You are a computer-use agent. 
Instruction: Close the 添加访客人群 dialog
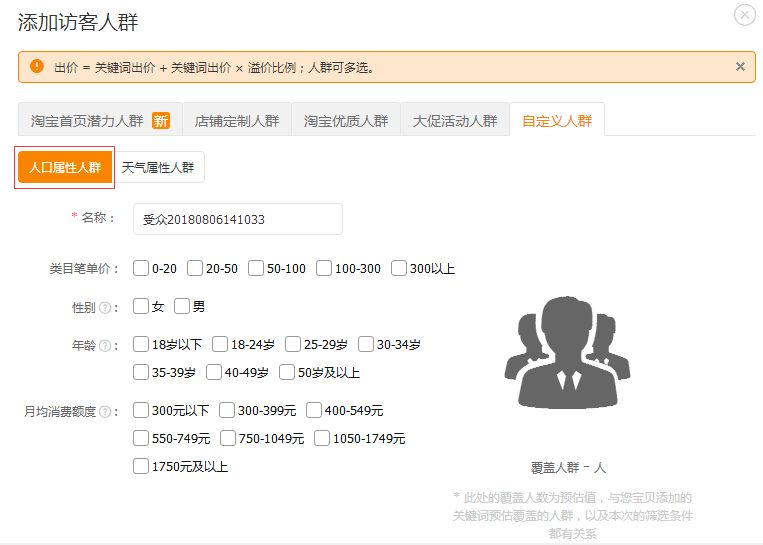[745, 15]
